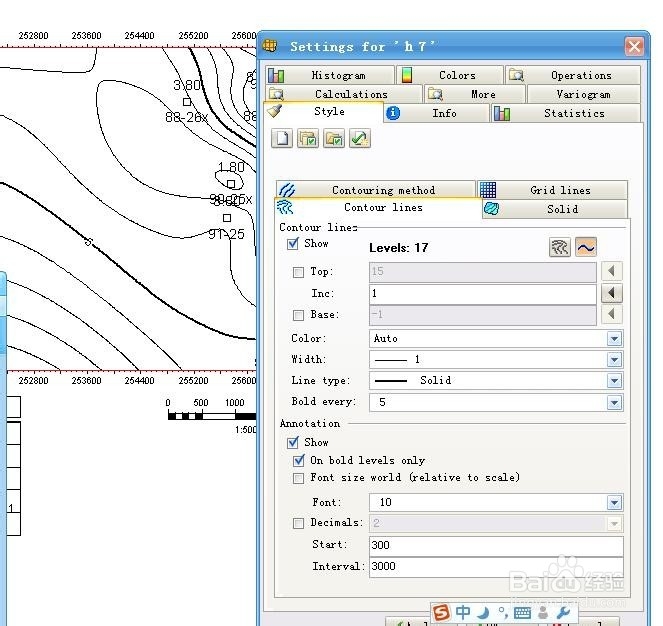Enable the Base checkbox
Screen dimensions: 663x626
(299, 315)
